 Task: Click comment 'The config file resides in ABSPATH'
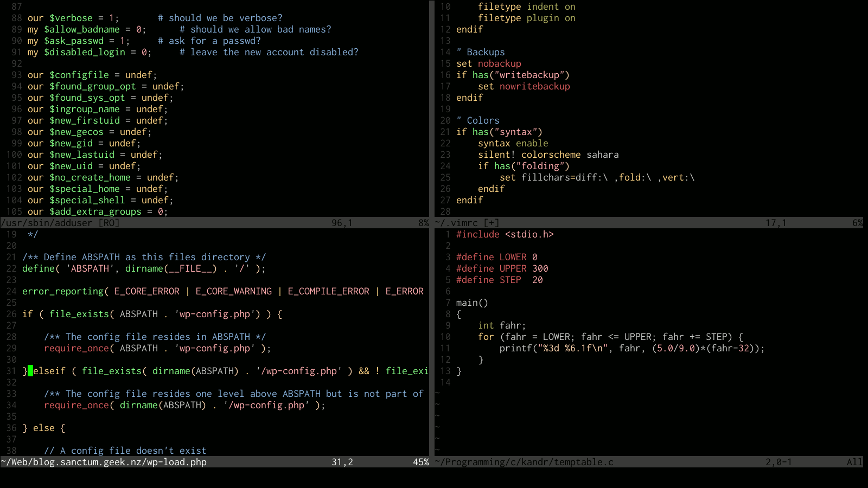click(155, 337)
